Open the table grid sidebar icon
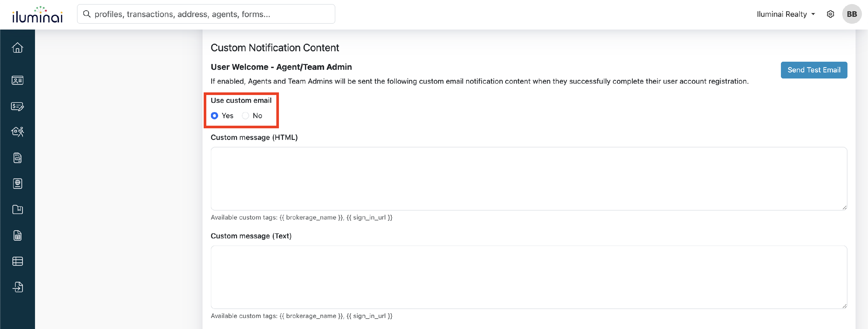Viewport: 868px width, 329px height. 18,261
